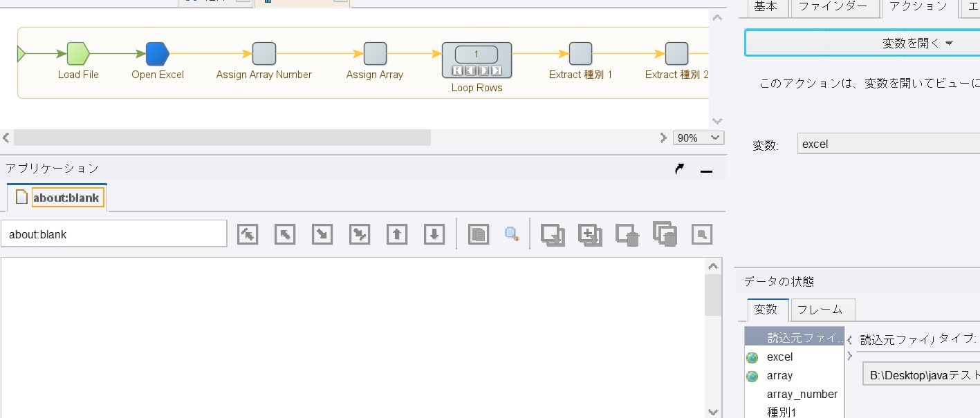Click the window with arrow icon

[553, 235]
